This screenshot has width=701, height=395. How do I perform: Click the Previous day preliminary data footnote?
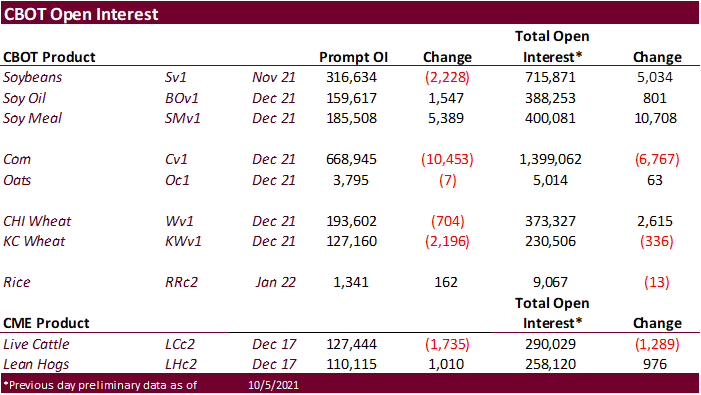(x=100, y=385)
